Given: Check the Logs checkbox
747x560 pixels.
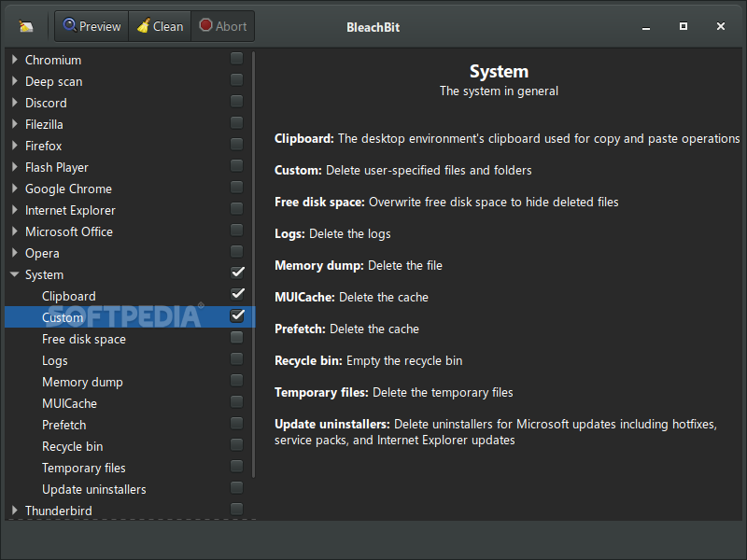Looking at the screenshot, I should point(237,359).
